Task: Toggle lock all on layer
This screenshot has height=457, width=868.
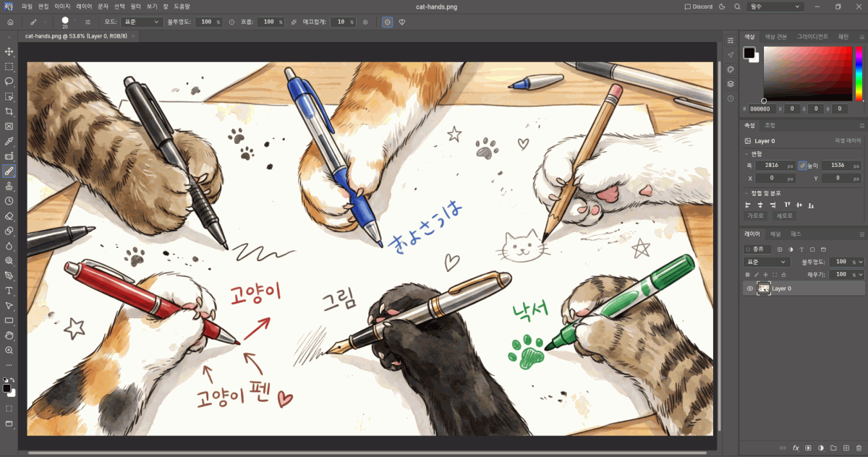Action: pos(784,275)
